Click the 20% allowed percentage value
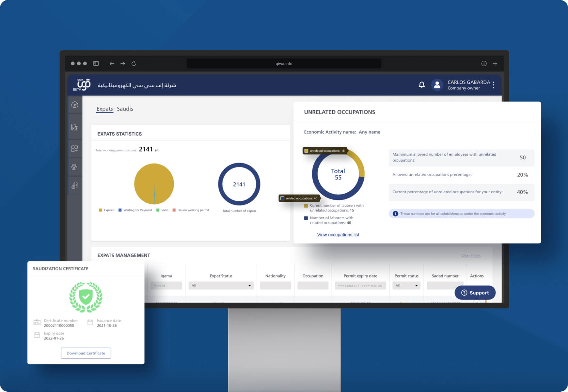Viewport: 568px width, 392px height. click(x=522, y=175)
